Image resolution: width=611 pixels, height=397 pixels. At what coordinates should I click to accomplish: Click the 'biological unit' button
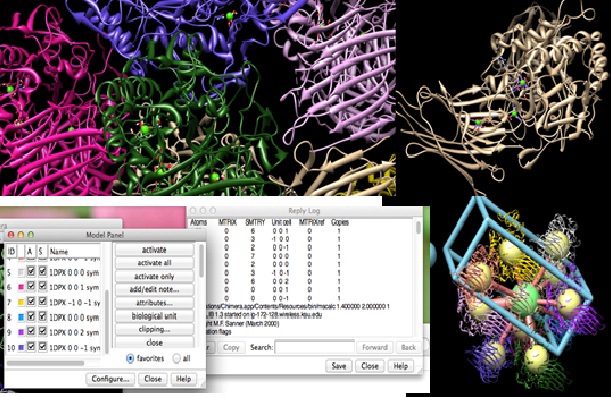coord(154,316)
